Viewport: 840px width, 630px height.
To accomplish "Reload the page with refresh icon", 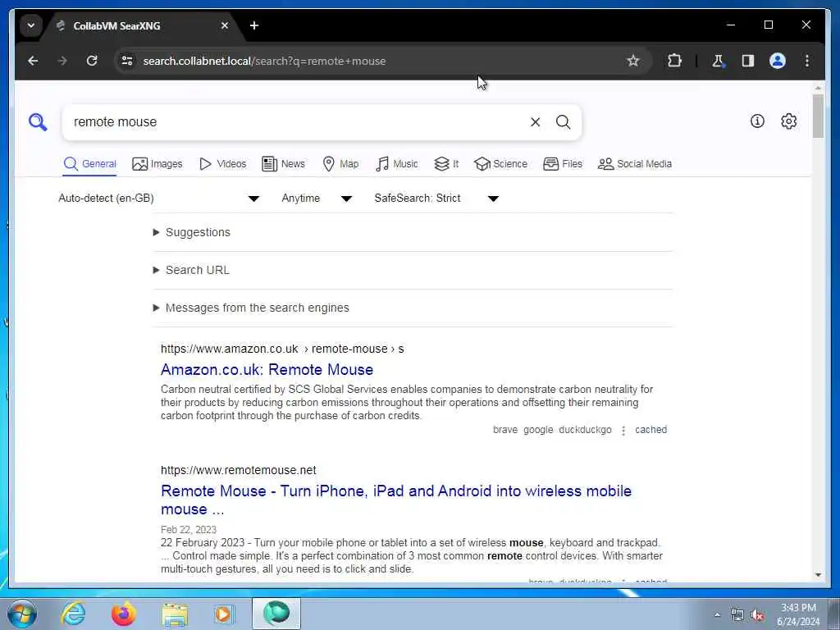I will point(92,61).
